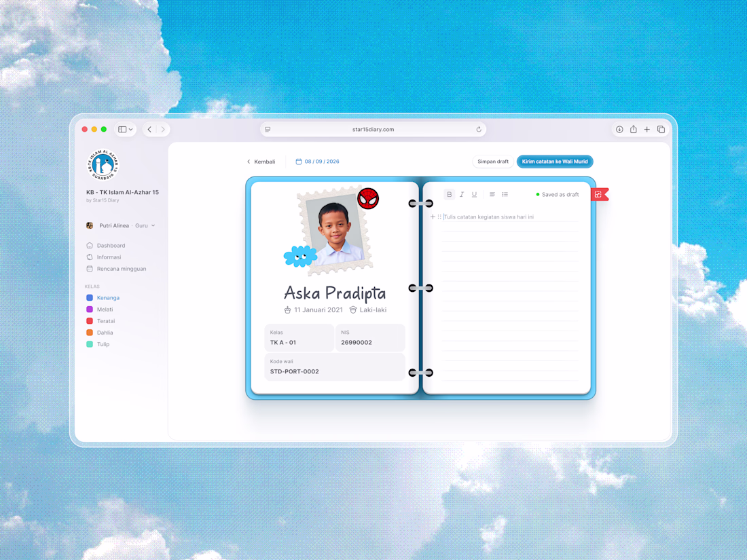Toggle italic formatting in the note editor
The width and height of the screenshot is (747, 560).
tap(462, 194)
